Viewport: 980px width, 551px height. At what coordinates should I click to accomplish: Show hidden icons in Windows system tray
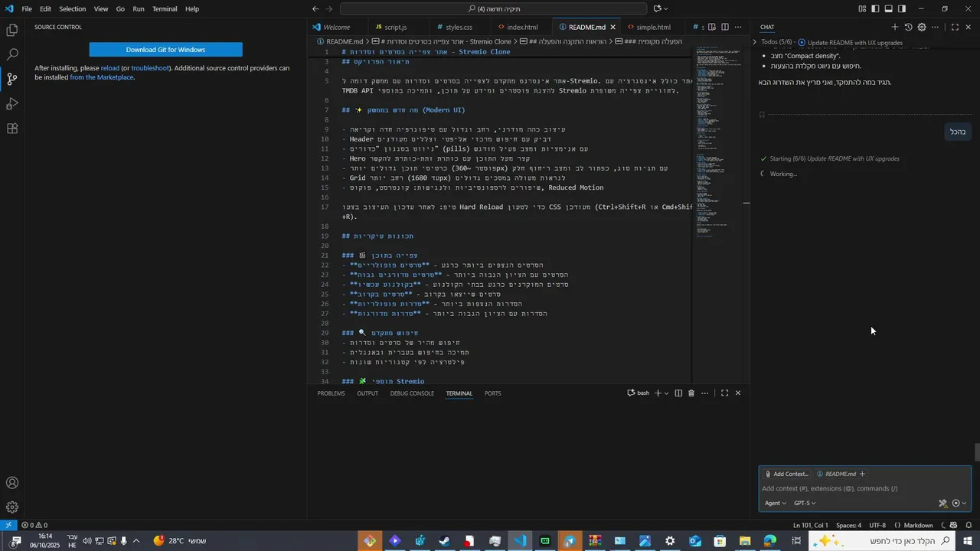pyautogui.click(x=136, y=541)
